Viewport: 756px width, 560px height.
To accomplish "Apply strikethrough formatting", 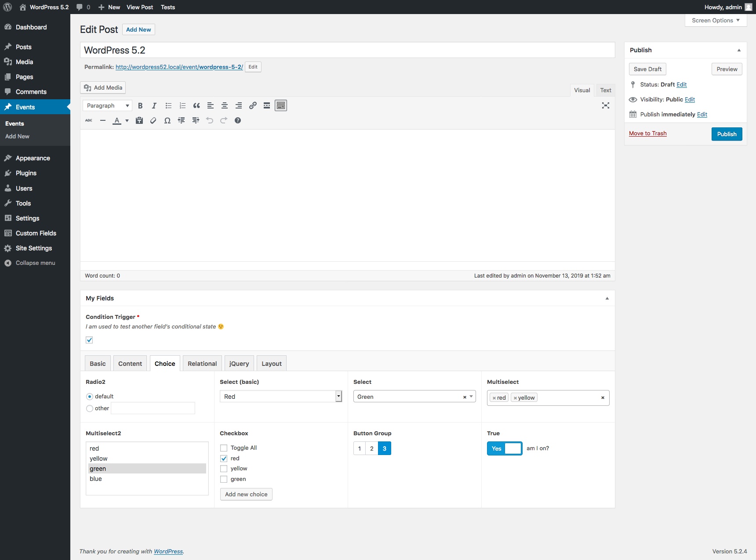I will (x=89, y=120).
